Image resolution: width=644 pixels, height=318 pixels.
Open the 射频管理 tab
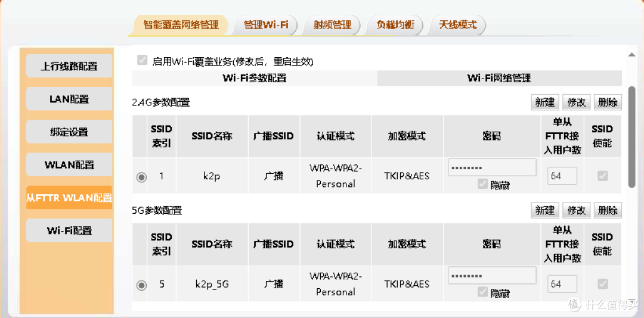pos(332,24)
